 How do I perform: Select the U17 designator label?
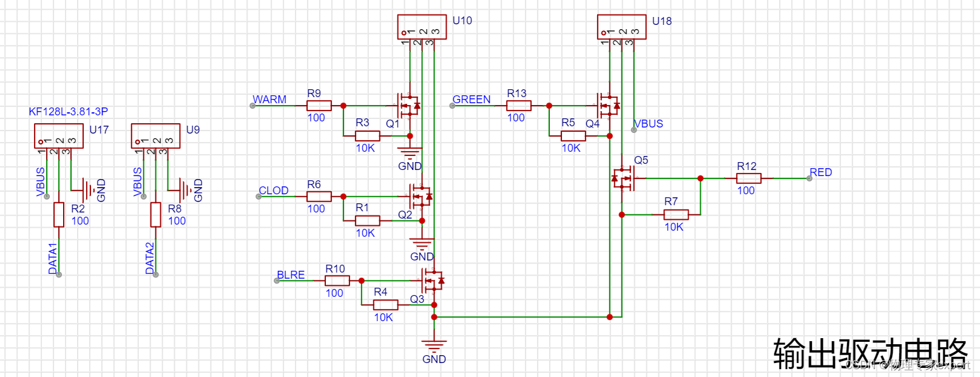(99, 130)
